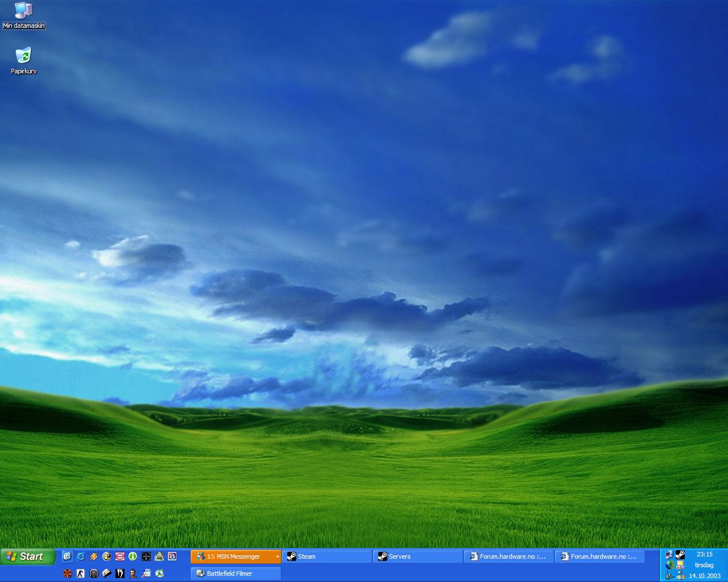Click the pink globe quick launch icon
The image size is (728, 582).
[120, 556]
